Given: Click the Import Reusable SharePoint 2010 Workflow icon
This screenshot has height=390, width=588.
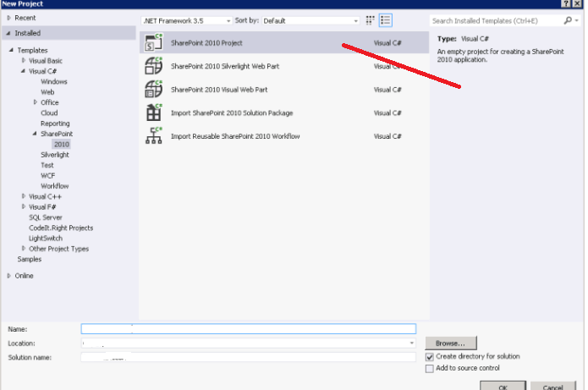Looking at the screenshot, I should tap(153, 135).
